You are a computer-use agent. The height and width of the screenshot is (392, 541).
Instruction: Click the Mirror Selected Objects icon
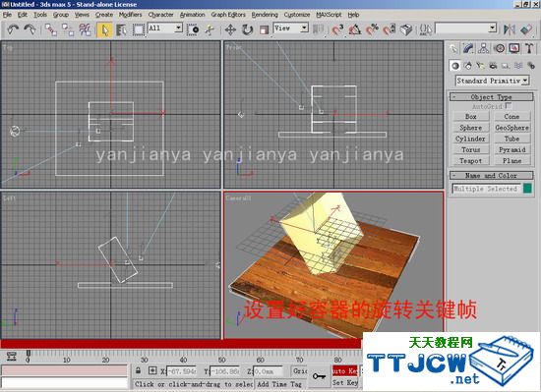509,29
